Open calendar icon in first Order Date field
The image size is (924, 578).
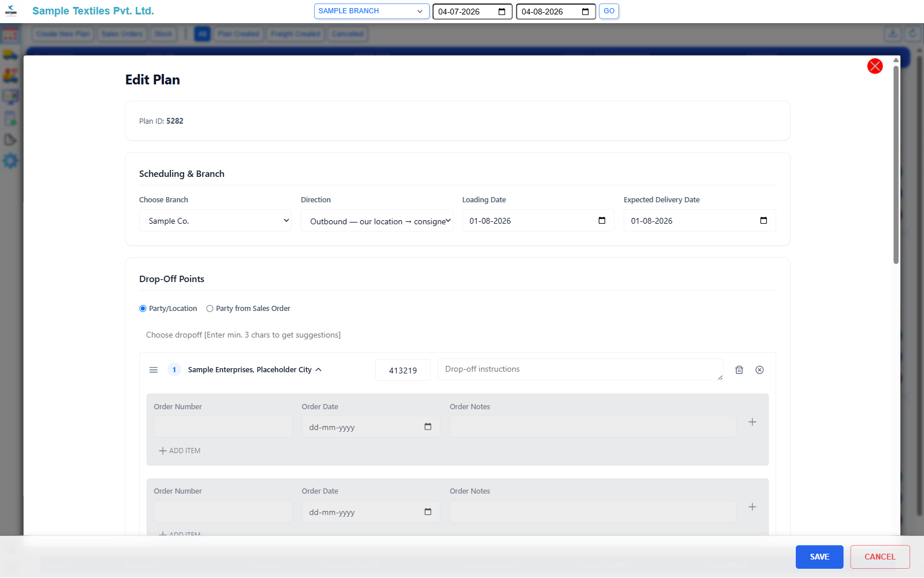(428, 427)
